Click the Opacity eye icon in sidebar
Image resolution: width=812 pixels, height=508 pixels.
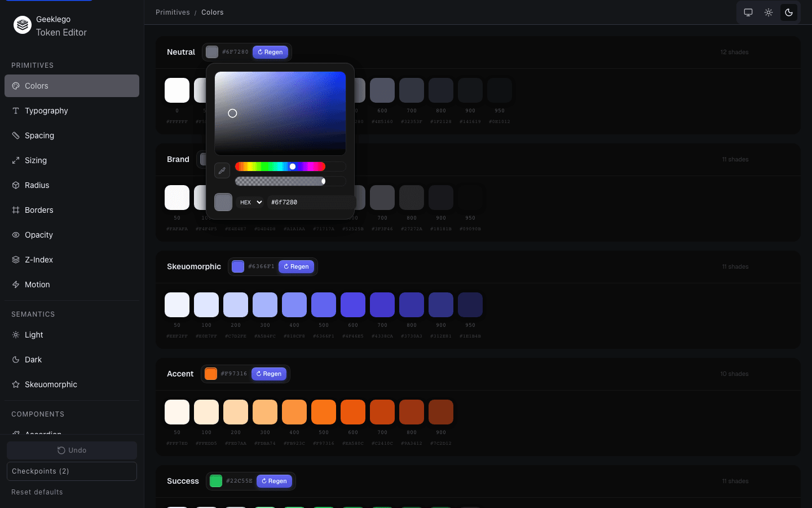[x=16, y=235]
